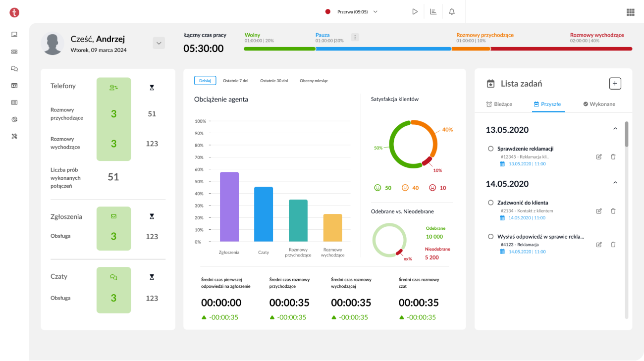Add a new task with plus button
This screenshot has width=644, height=361.
point(615,84)
